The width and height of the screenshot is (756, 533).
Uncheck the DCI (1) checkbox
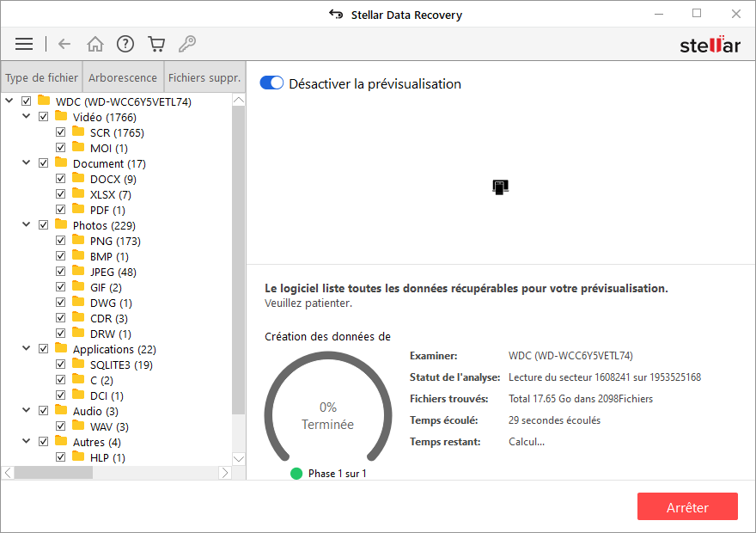point(60,395)
